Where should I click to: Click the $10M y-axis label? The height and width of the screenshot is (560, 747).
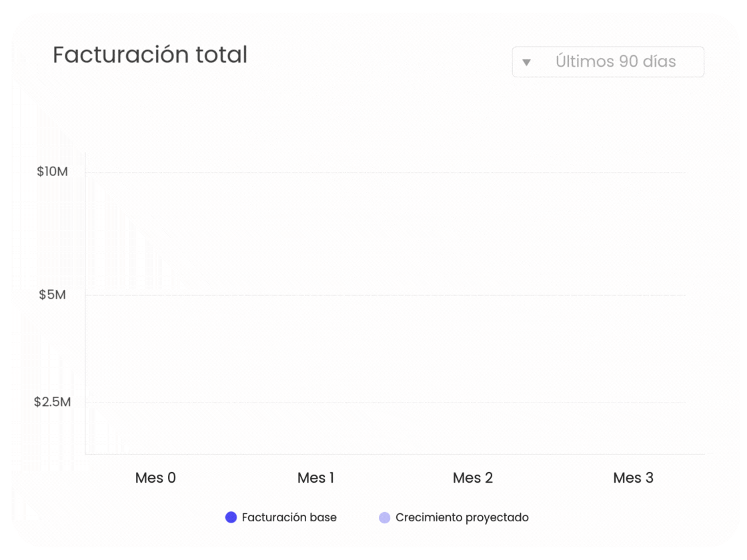(x=52, y=171)
